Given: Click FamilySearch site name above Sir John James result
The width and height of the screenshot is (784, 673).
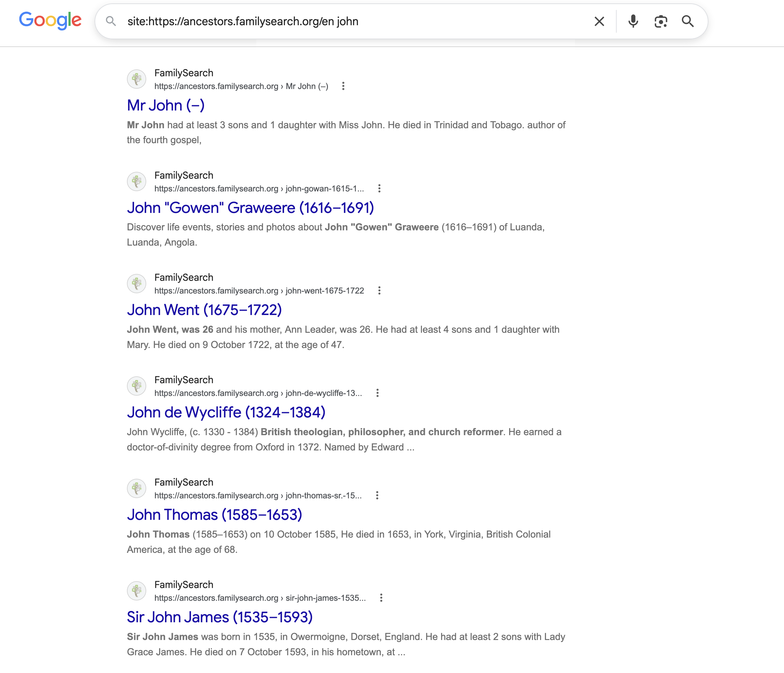Looking at the screenshot, I should 184,584.
